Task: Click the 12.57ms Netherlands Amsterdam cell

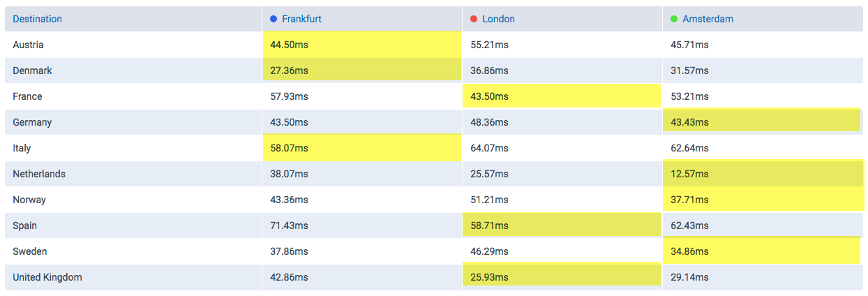Action: click(763, 173)
